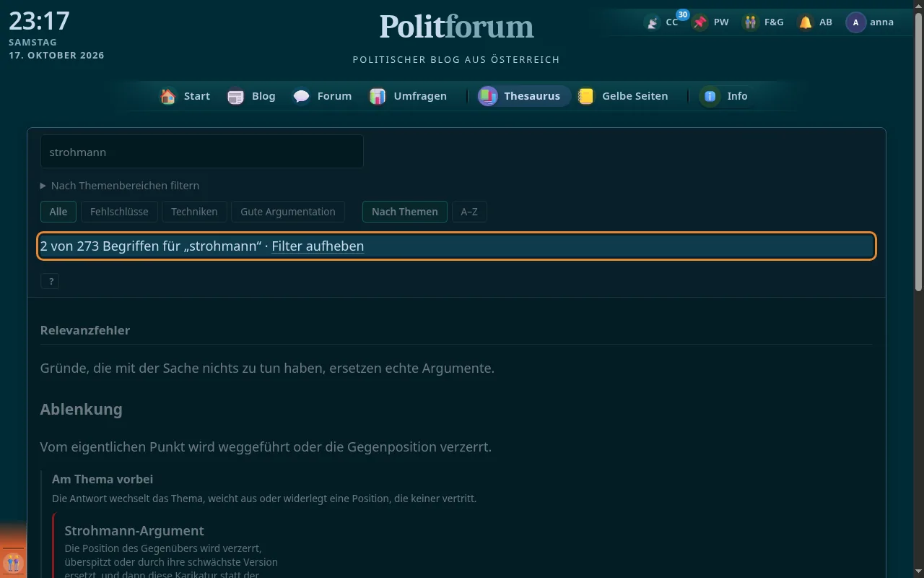The width and height of the screenshot is (924, 578).
Task: Filter by Gute Argumentation
Action: [x=288, y=212]
